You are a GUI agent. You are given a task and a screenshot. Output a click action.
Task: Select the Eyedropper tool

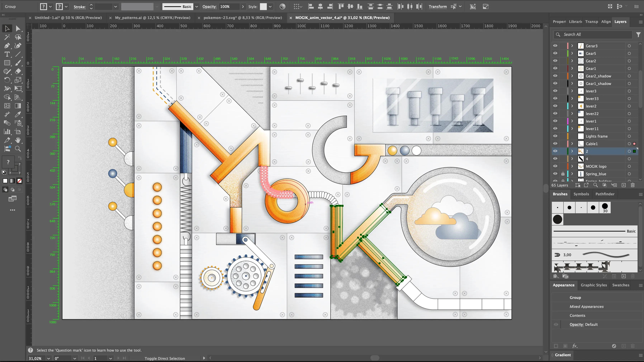[x=18, y=114]
